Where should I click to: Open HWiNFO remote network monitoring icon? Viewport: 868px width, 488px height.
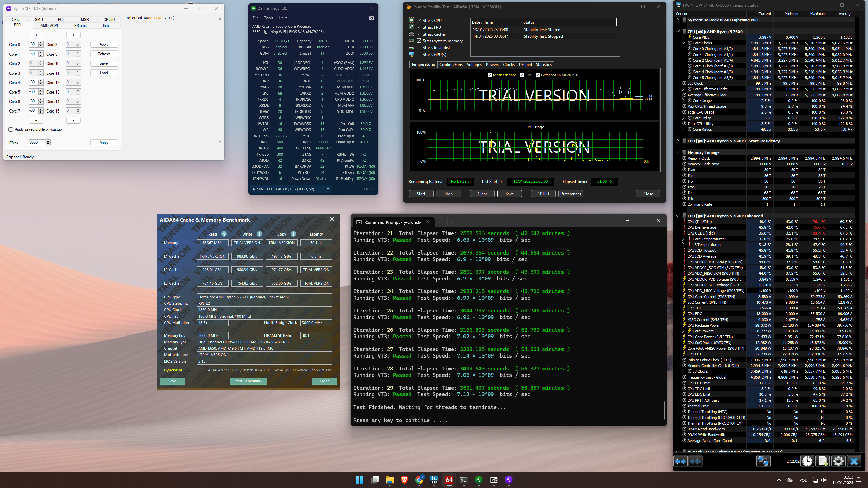(x=764, y=461)
